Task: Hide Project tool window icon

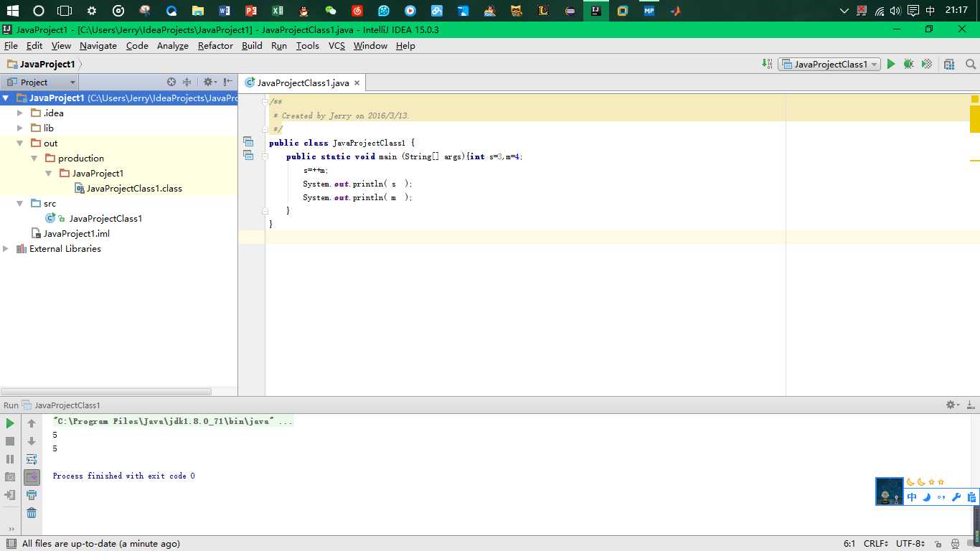Action: [227, 82]
